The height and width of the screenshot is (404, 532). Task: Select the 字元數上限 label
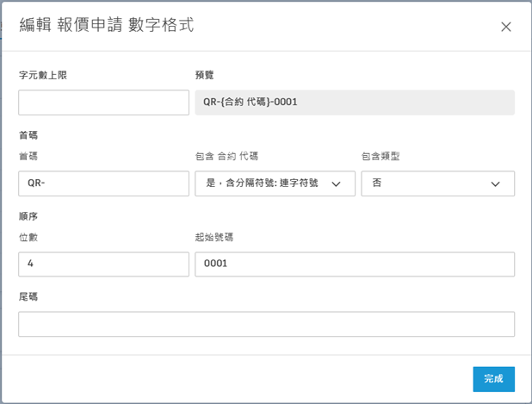pos(43,75)
